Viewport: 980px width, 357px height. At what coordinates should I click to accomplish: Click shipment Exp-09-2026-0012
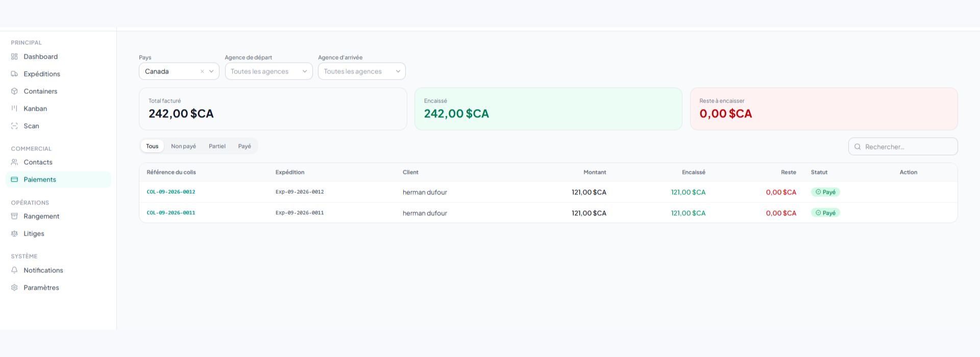300,192
